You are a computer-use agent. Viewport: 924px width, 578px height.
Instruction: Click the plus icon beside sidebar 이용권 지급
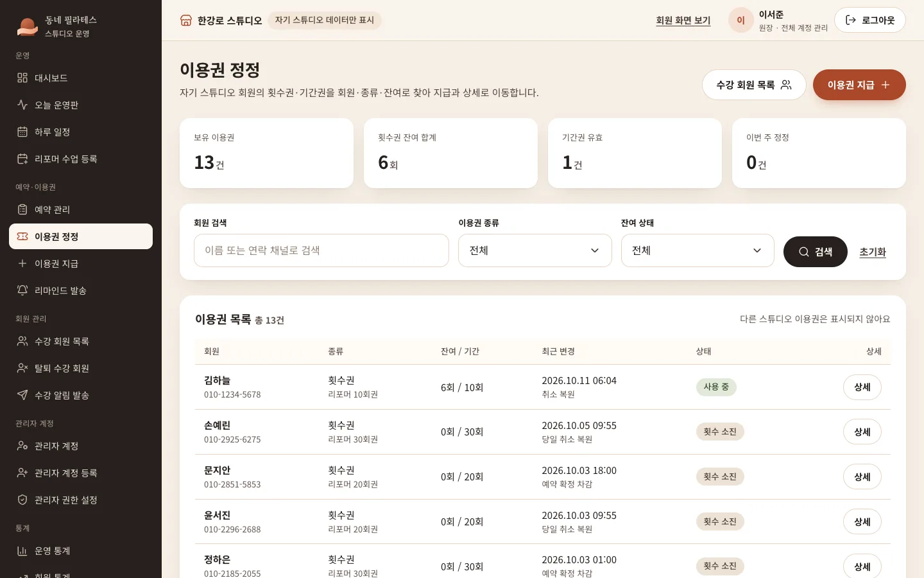click(x=22, y=263)
